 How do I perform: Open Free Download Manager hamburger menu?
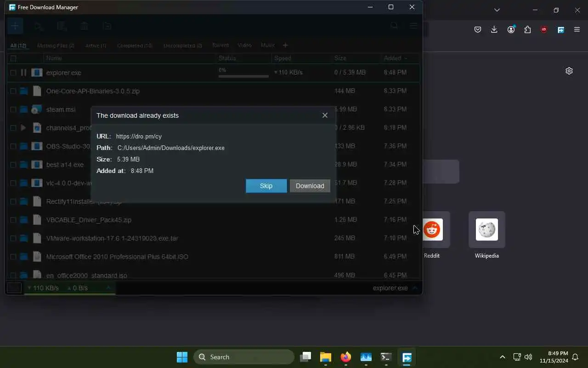coord(413,26)
